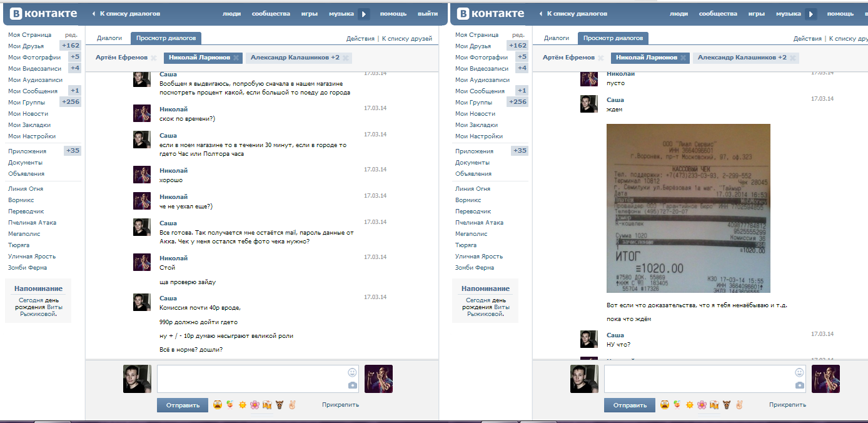Click camera attach icon in right message box
The image size is (868, 423).
click(799, 385)
